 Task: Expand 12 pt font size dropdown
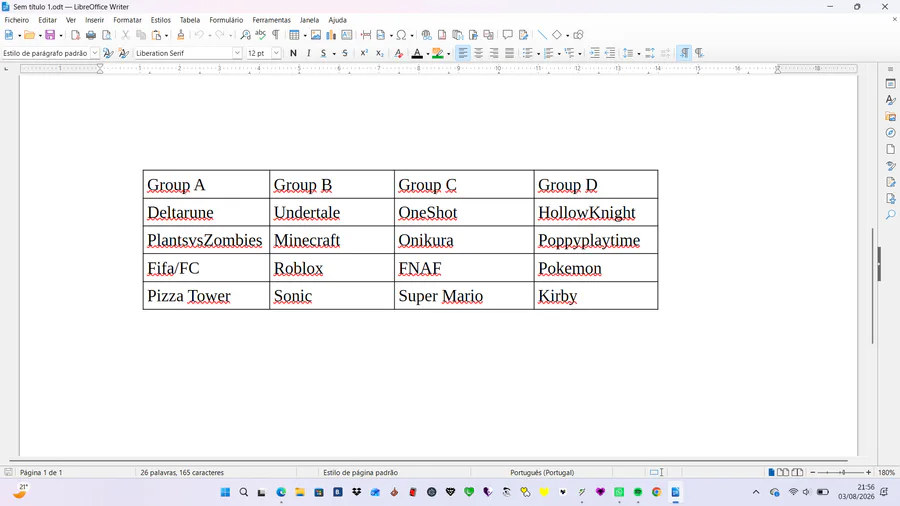coord(276,53)
